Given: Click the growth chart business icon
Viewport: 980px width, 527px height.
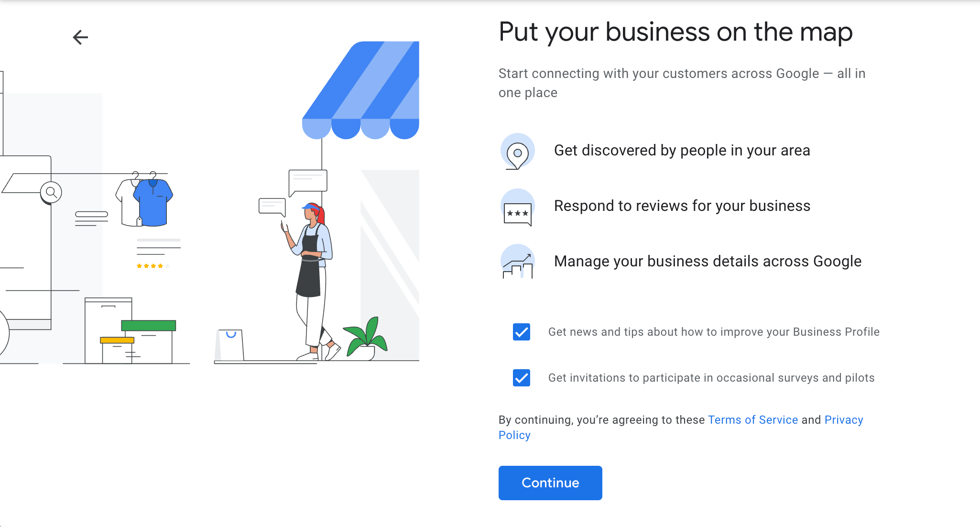Looking at the screenshot, I should coord(517,263).
